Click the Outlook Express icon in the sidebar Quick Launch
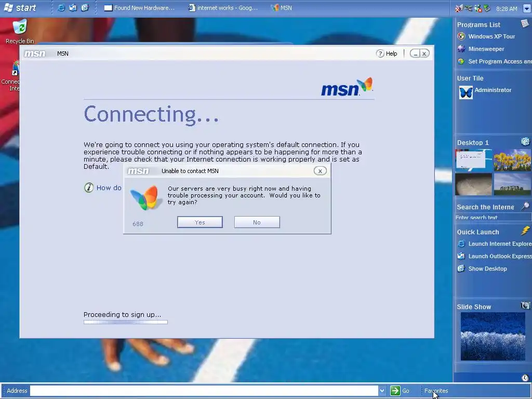 (x=461, y=256)
